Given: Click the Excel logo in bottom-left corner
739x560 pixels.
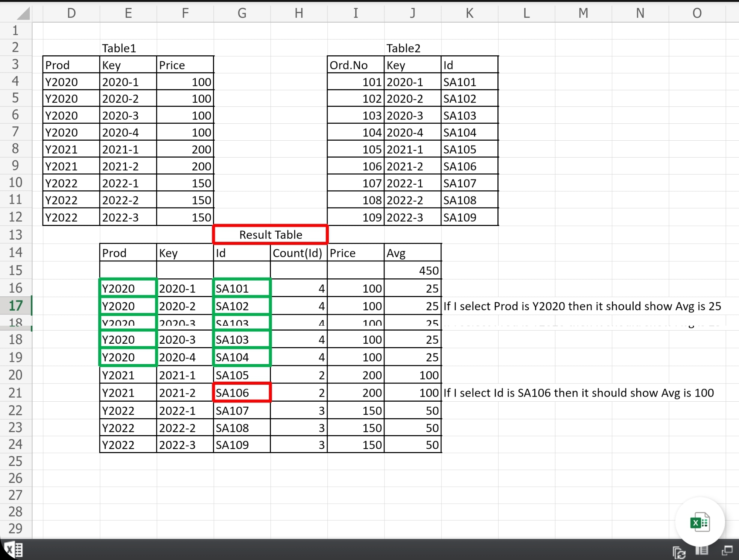Looking at the screenshot, I should (14, 550).
